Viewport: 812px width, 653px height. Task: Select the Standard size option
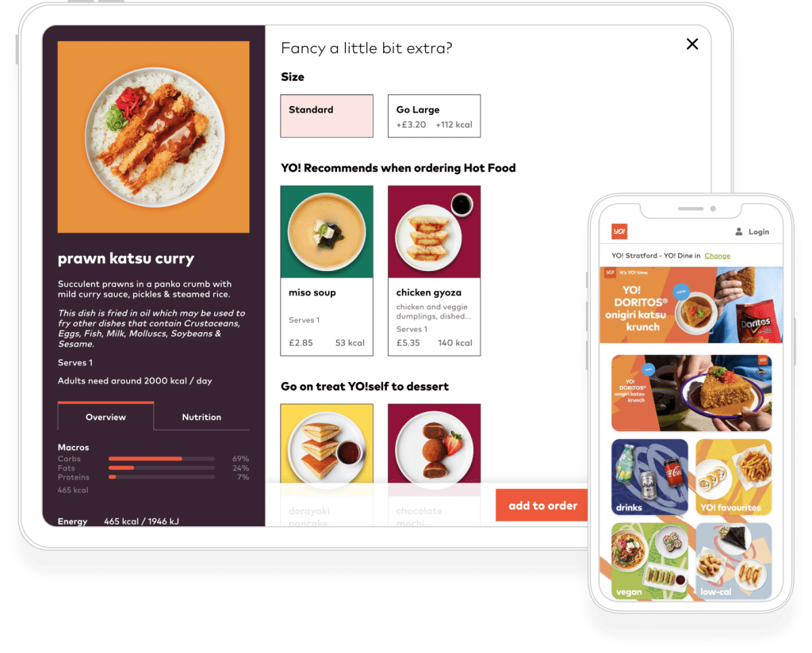coord(327,116)
